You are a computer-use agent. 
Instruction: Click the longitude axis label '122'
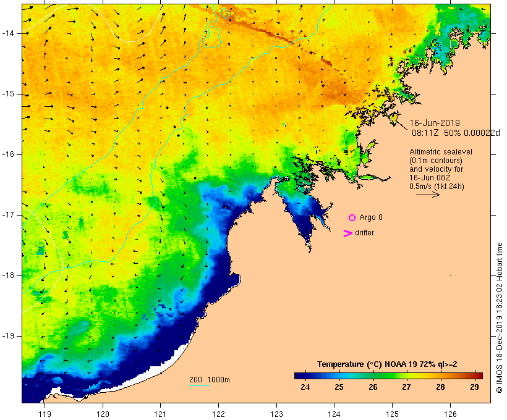click(219, 414)
